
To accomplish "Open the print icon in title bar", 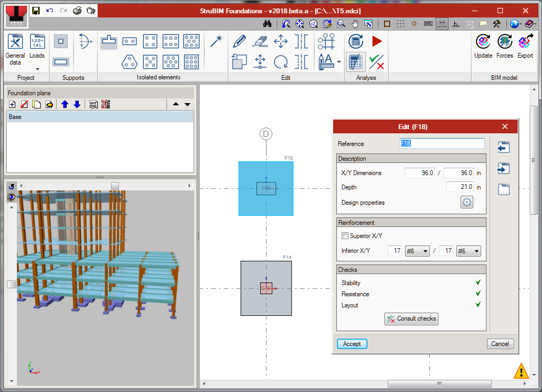I will [77, 11].
